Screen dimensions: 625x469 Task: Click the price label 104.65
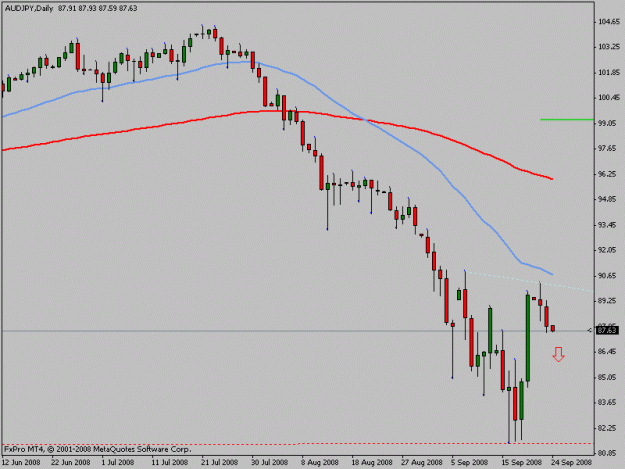(x=609, y=22)
